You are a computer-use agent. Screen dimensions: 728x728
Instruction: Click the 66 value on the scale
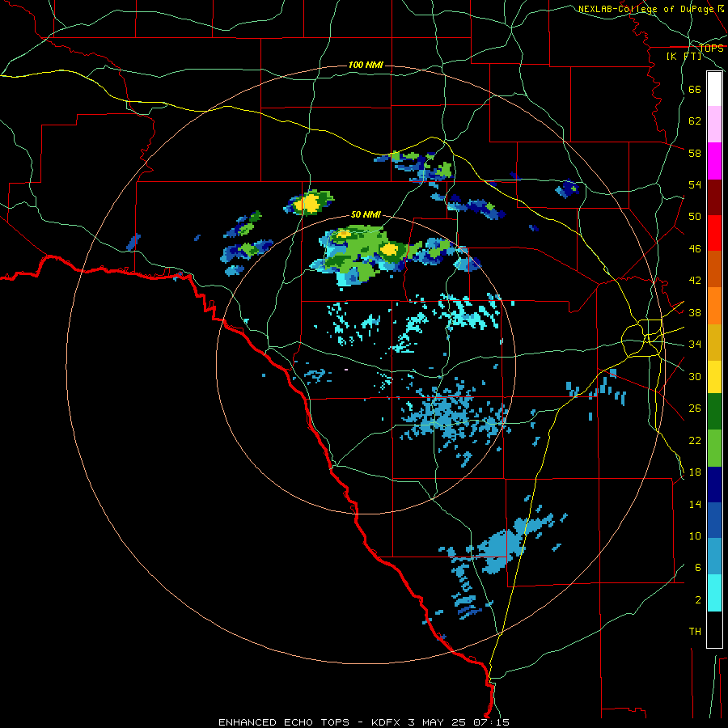(695, 89)
